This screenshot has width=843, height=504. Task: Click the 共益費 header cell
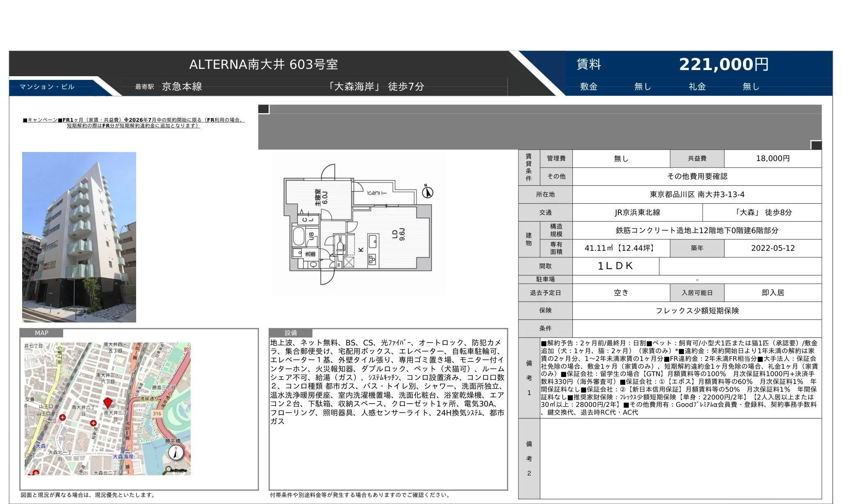[697, 159]
